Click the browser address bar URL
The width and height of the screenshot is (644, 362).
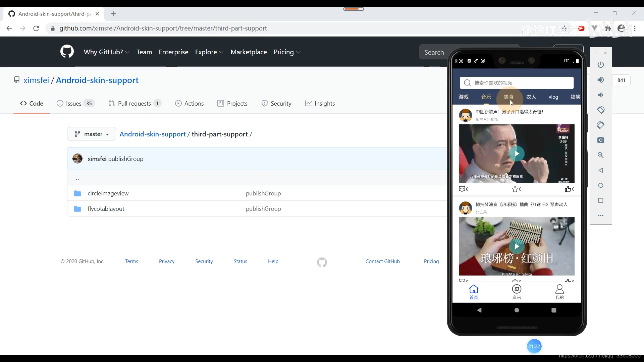point(163,28)
